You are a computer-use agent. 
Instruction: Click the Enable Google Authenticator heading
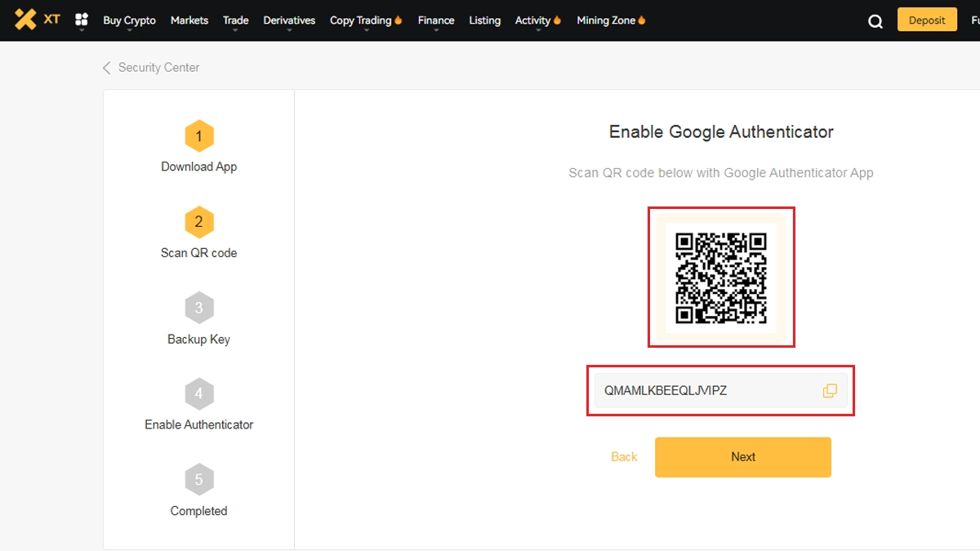click(x=721, y=132)
